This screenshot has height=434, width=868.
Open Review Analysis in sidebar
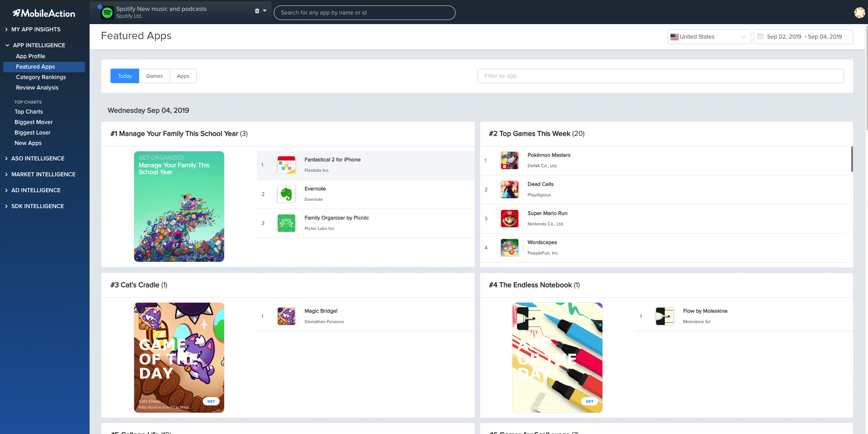[37, 88]
